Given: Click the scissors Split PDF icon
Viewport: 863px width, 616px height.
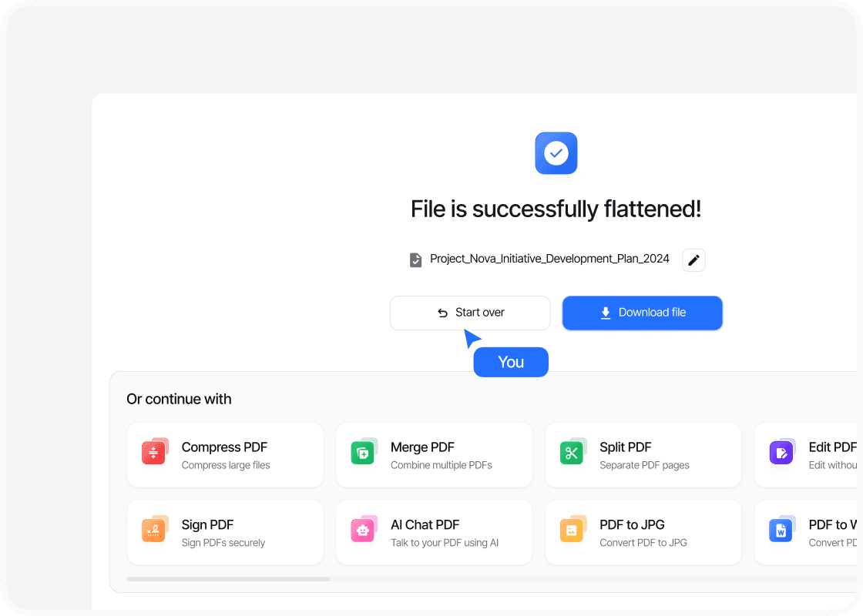Looking at the screenshot, I should point(572,453).
